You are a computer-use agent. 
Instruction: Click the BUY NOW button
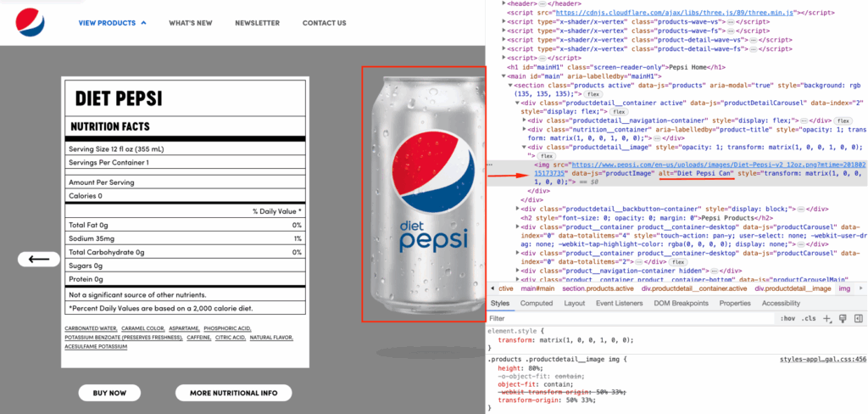(x=109, y=393)
